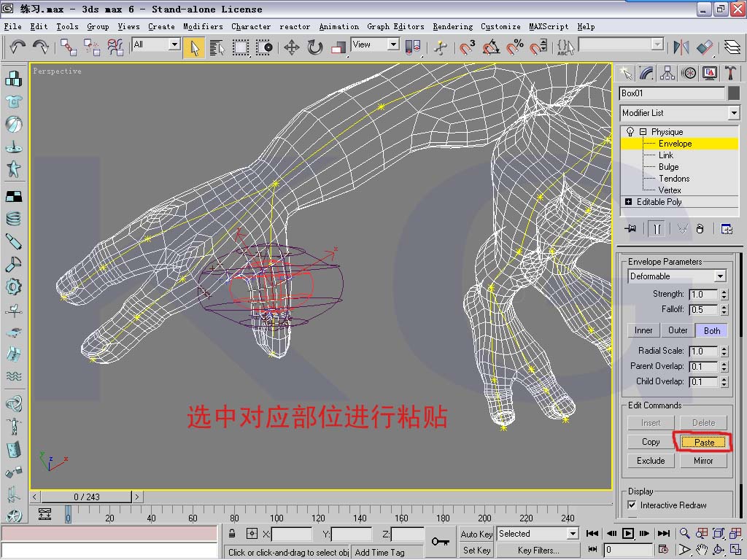Open the Modifier List dropdown
This screenshot has width=747, height=560.
[x=733, y=113]
